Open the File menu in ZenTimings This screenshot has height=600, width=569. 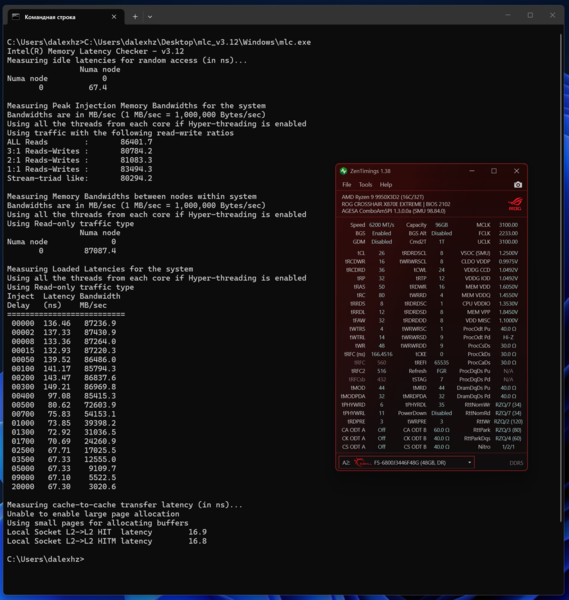(x=347, y=185)
